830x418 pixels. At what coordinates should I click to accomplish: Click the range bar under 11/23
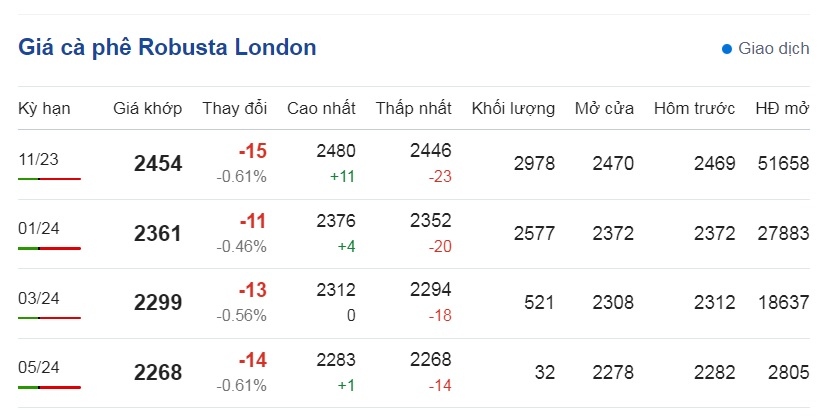tap(49, 179)
